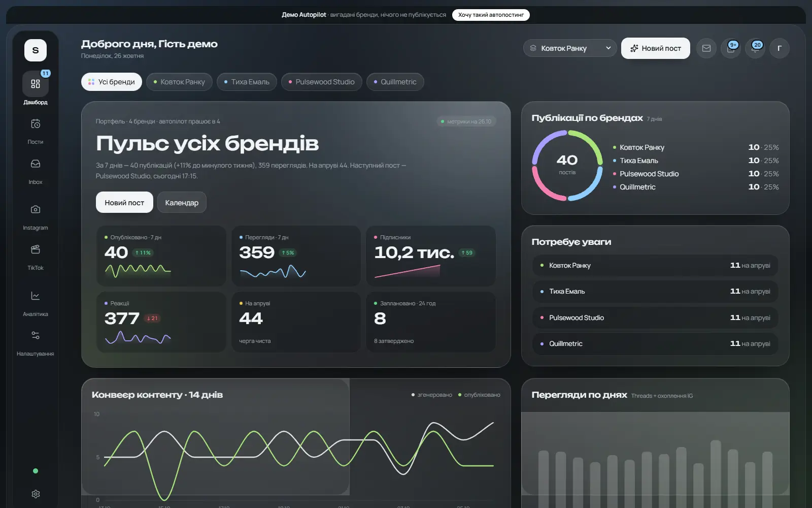The image size is (812, 508).
Task: Open the Календар button
Action: (x=182, y=202)
